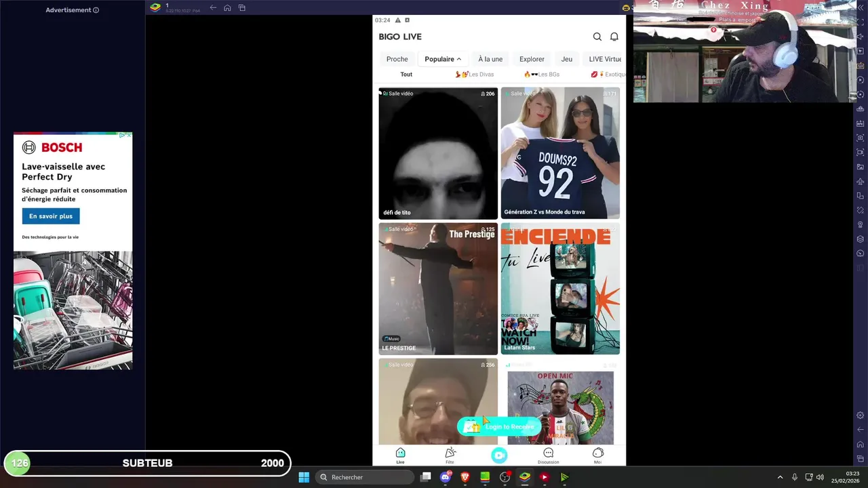The image size is (868, 488).
Task: Open the Moi profile tab
Action: point(597,455)
